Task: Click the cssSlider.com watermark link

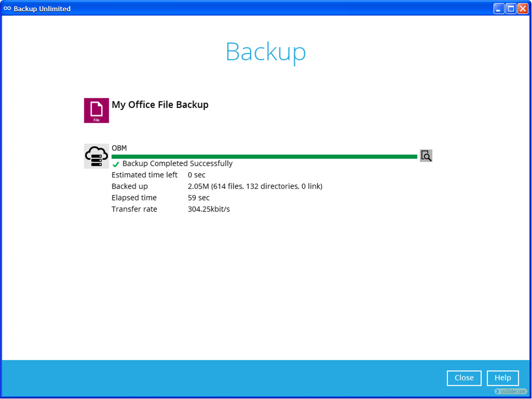Action: click(x=511, y=391)
